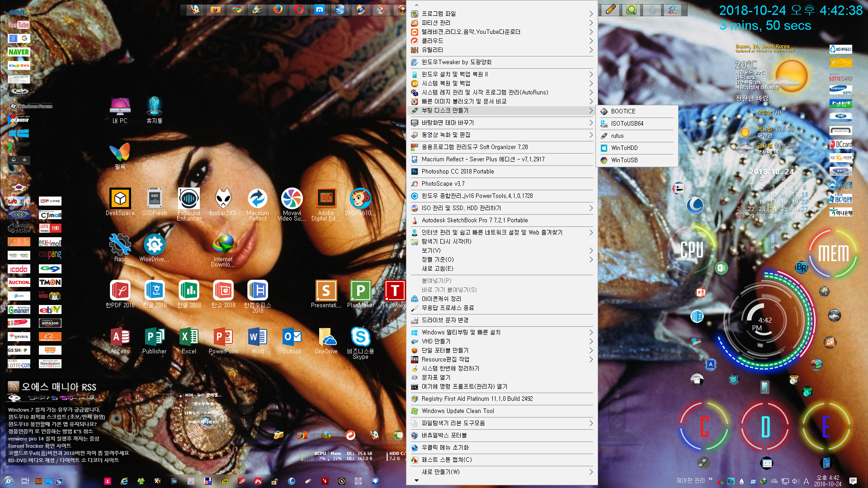Choose rufus in boot disk submenu
This screenshot has height=488, width=868.
(637, 136)
